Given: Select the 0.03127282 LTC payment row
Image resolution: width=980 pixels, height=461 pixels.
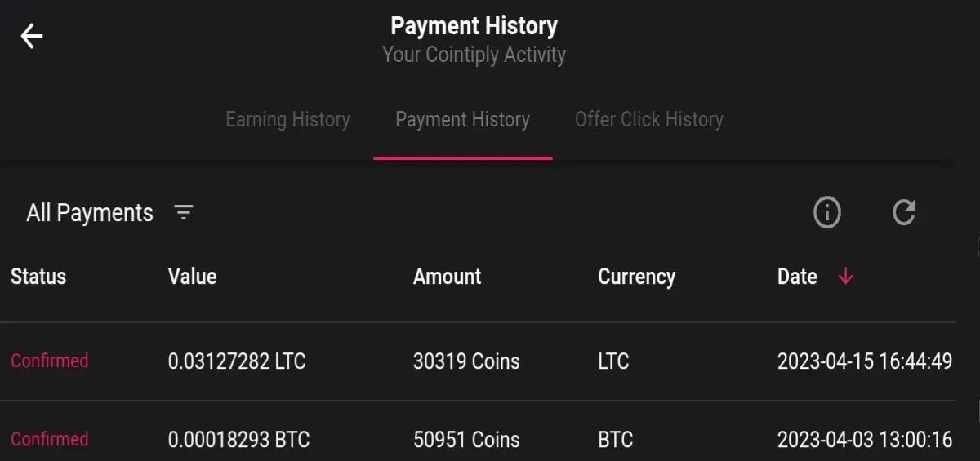Looking at the screenshot, I should [x=478, y=361].
